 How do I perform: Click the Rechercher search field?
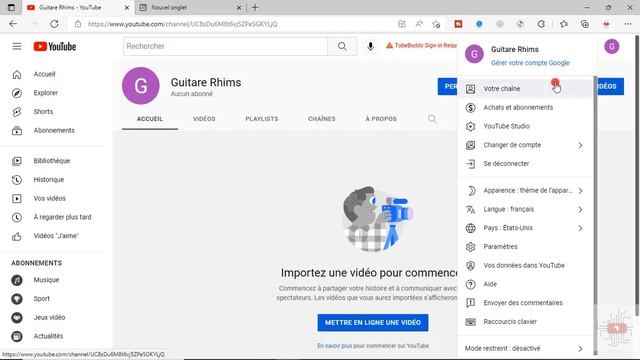[225, 46]
